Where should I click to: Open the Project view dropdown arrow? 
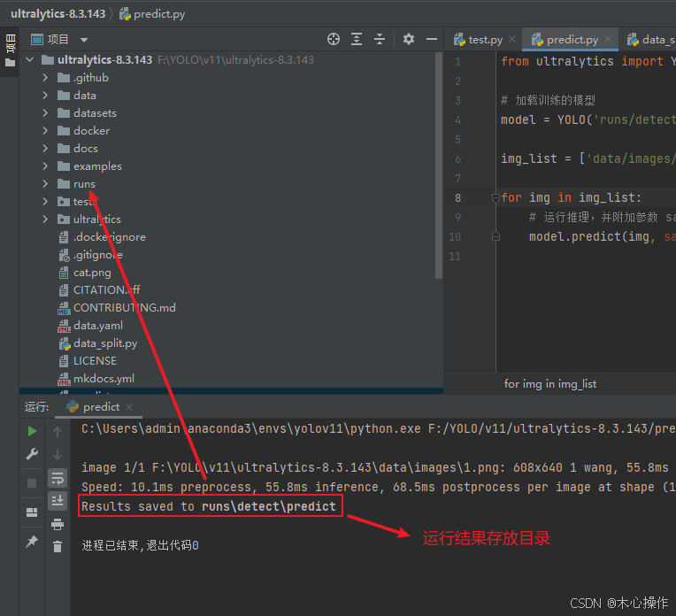[84, 40]
